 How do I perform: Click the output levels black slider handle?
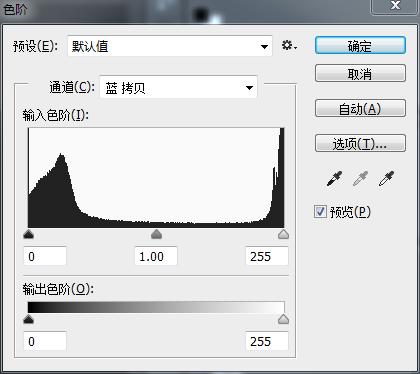click(29, 319)
